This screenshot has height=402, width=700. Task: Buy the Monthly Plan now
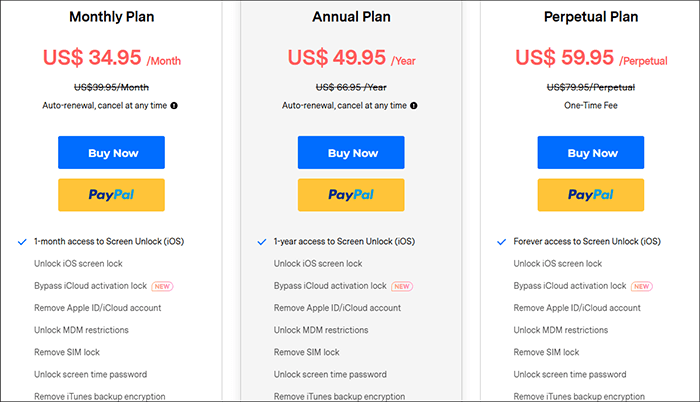(x=112, y=153)
